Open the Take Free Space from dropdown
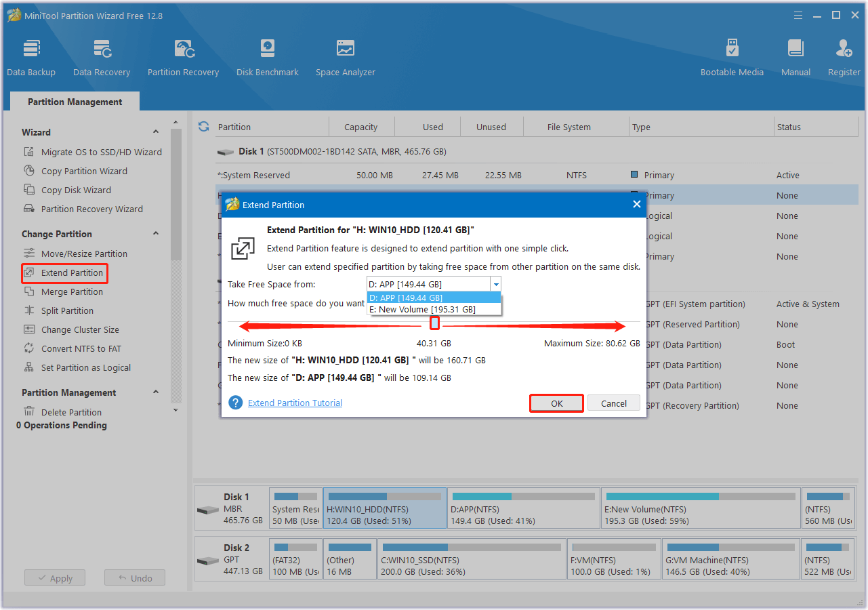Screen dimensions: 868x610 [x=495, y=283]
